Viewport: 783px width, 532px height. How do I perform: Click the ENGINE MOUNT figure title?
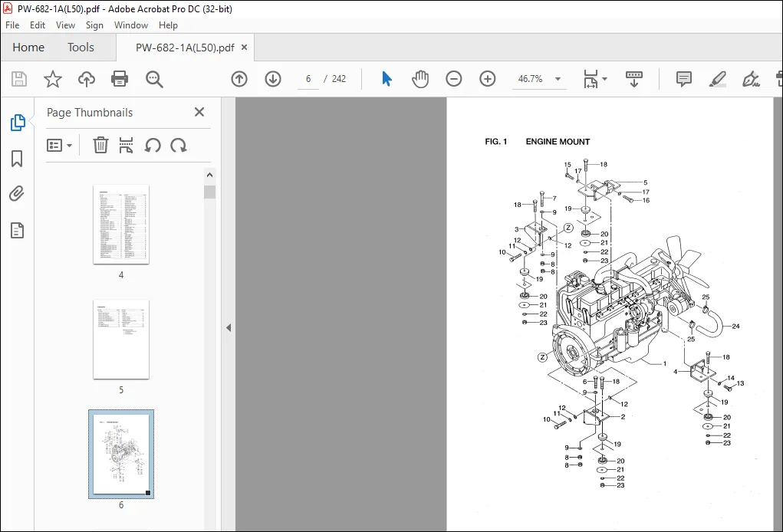pos(558,142)
